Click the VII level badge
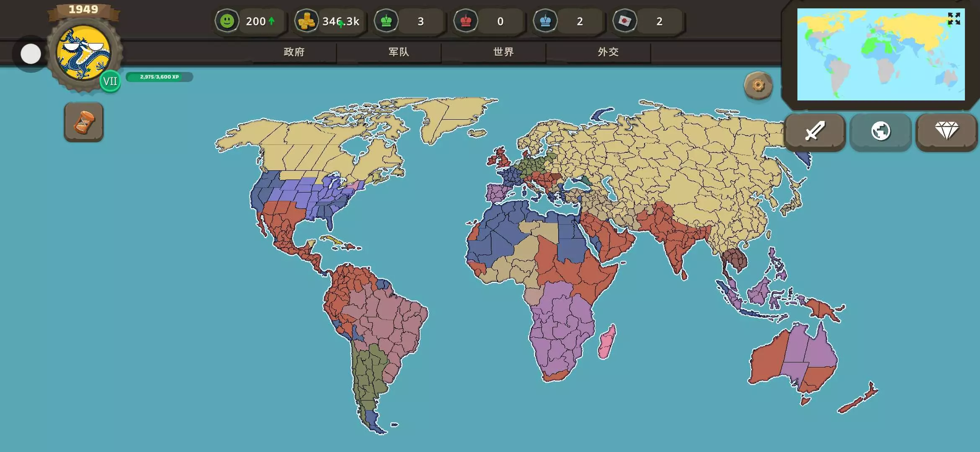The image size is (980, 452). point(110,81)
